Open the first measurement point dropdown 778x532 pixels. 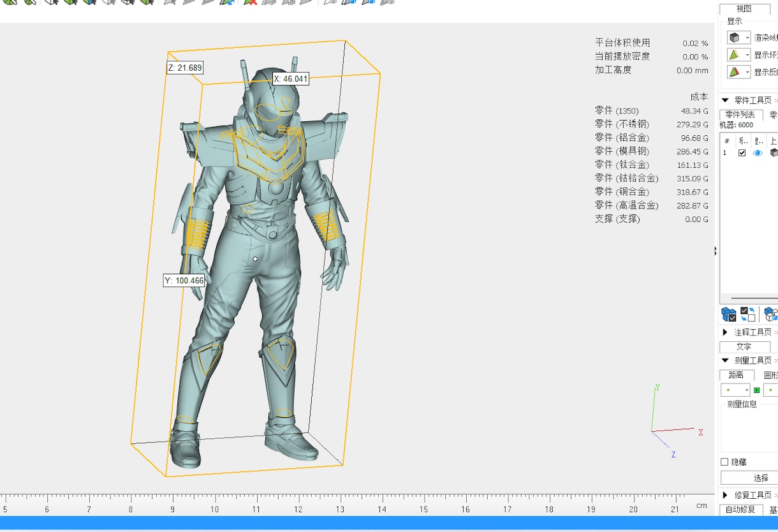735,390
